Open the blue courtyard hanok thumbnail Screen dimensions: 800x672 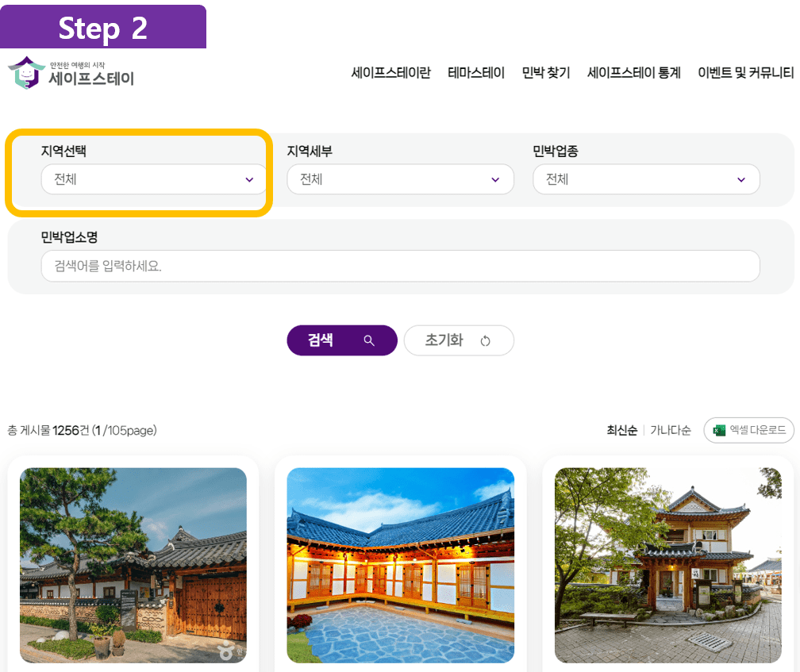click(400, 565)
